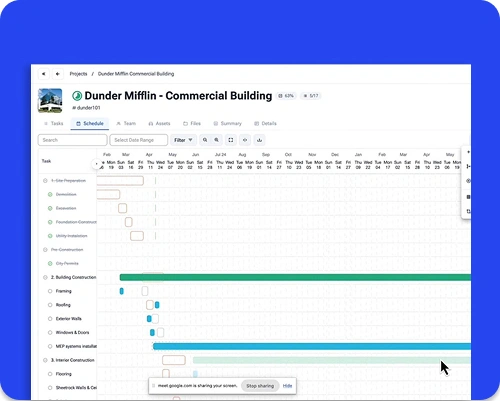The height and width of the screenshot is (401, 500).
Task: Click the Demolition outlined baseline bar
Action: click(108, 194)
